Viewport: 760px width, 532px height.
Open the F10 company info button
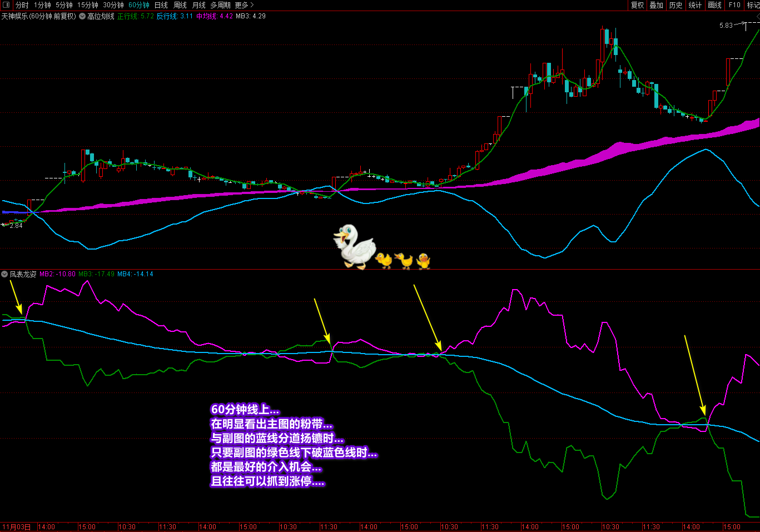734,5
